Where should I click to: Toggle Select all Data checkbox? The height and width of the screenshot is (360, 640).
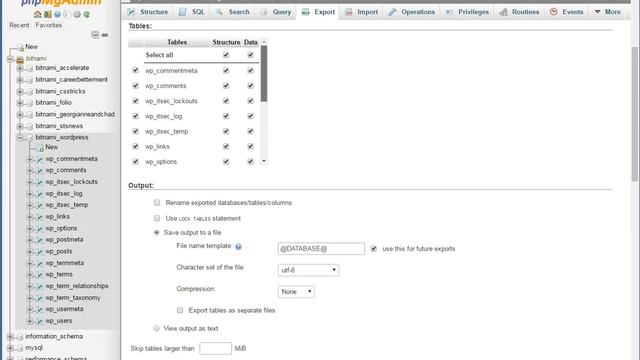[250, 55]
